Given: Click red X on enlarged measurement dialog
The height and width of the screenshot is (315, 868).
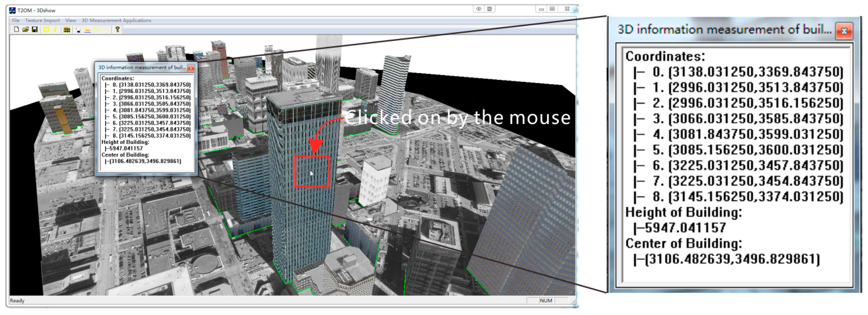Looking at the screenshot, I should click(844, 31).
